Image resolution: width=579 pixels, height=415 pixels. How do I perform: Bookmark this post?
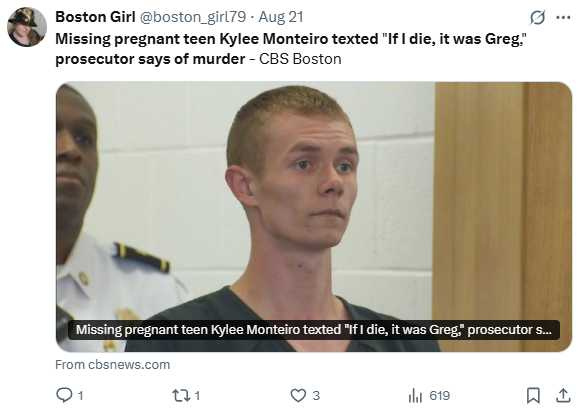pyautogui.click(x=533, y=395)
